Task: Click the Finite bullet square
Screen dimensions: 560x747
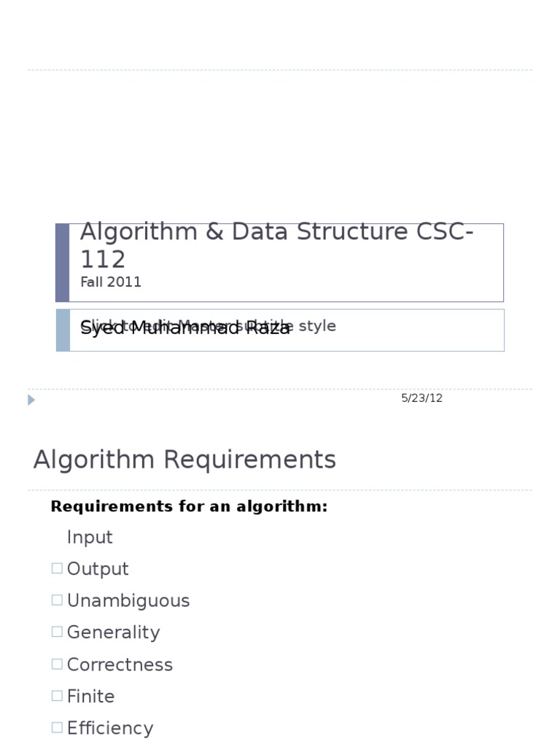Action: [57, 696]
